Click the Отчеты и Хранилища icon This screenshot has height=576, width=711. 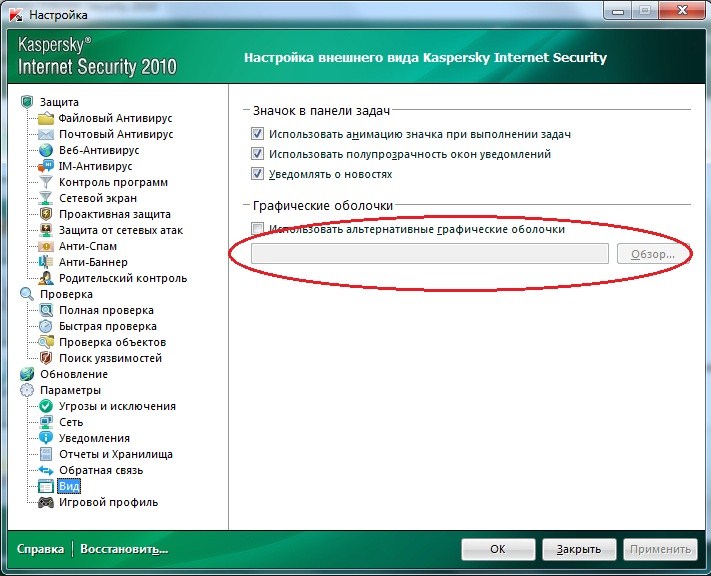[x=46, y=454]
